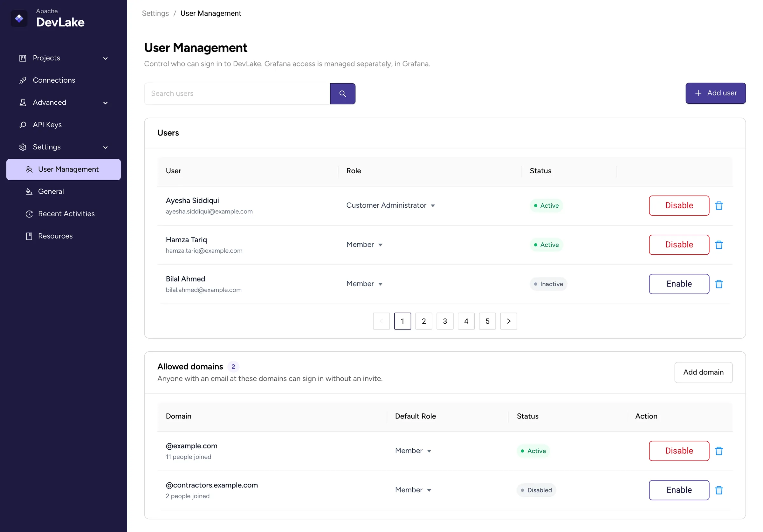Screen dimensions: 763x532
Task: Delete @contractors.example.com domain with trash icon
Action: (719, 490)
